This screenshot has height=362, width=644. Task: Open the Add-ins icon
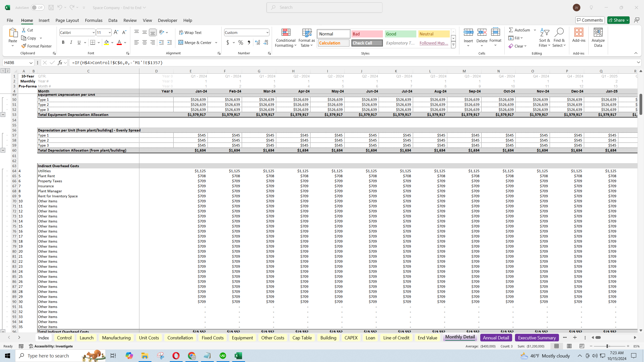[x=579, y=33]
